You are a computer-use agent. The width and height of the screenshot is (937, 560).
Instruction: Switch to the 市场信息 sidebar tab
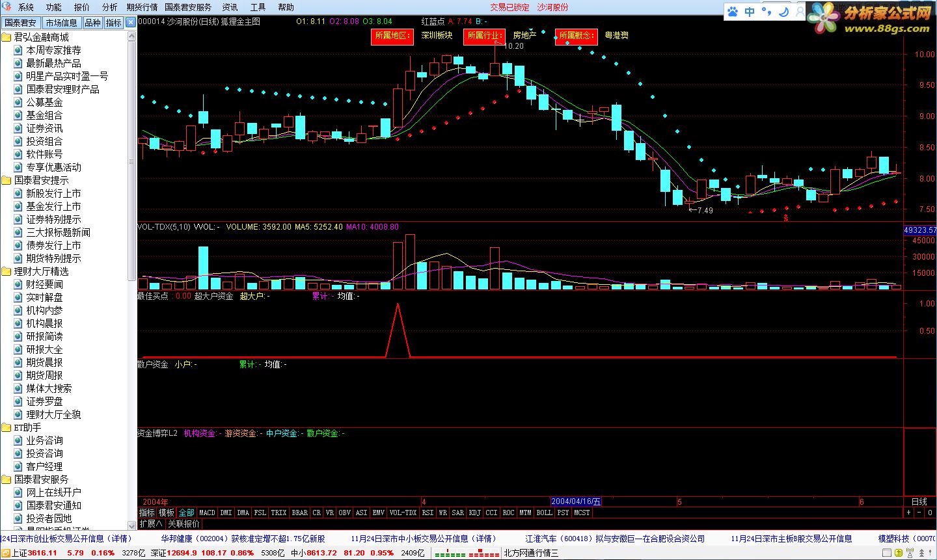(x=61, y=23)
